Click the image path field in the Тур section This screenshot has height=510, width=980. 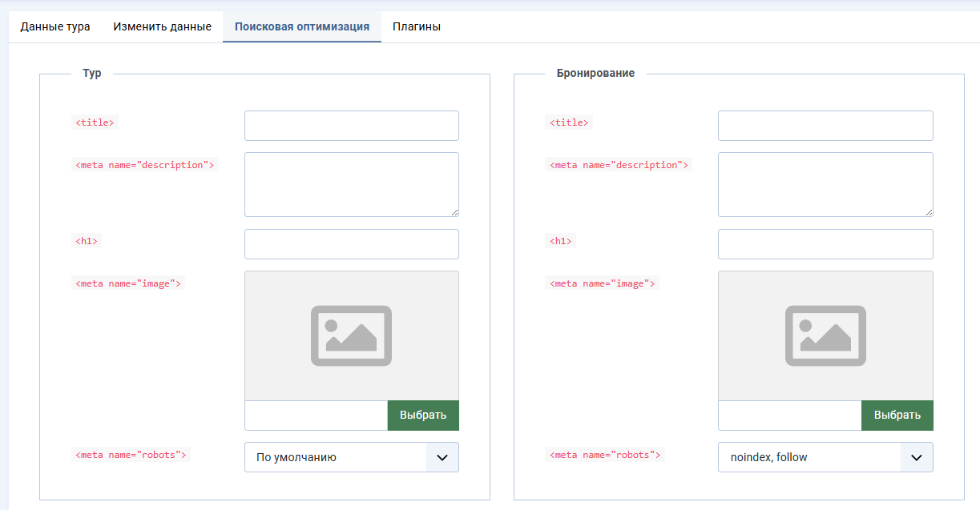point(317,416)
